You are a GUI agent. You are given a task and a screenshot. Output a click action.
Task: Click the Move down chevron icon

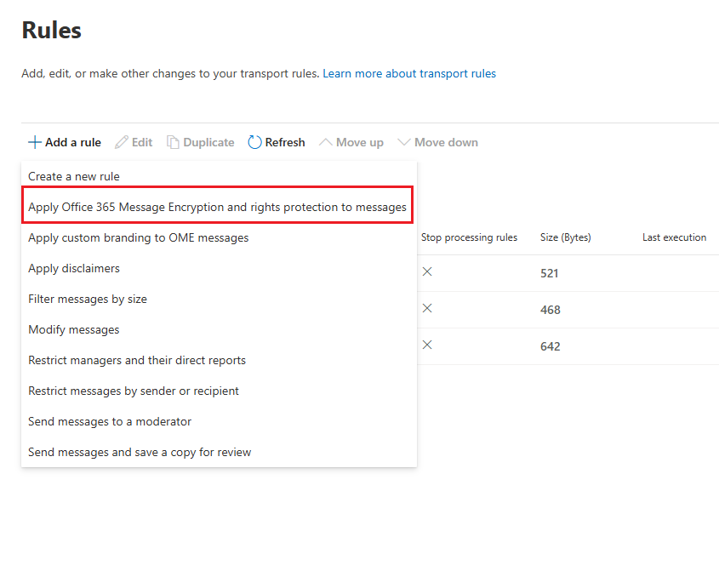[404, 142]
